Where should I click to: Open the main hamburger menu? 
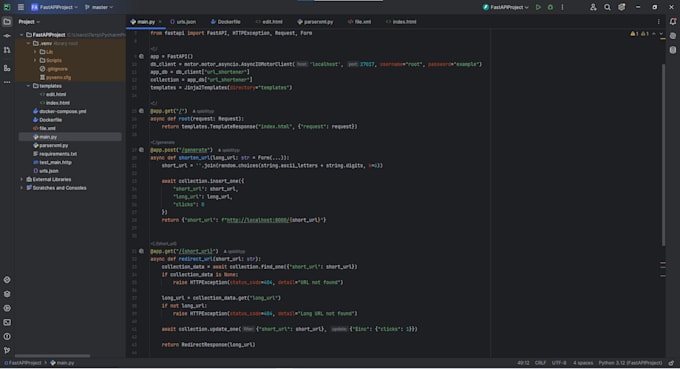(21, 7)
